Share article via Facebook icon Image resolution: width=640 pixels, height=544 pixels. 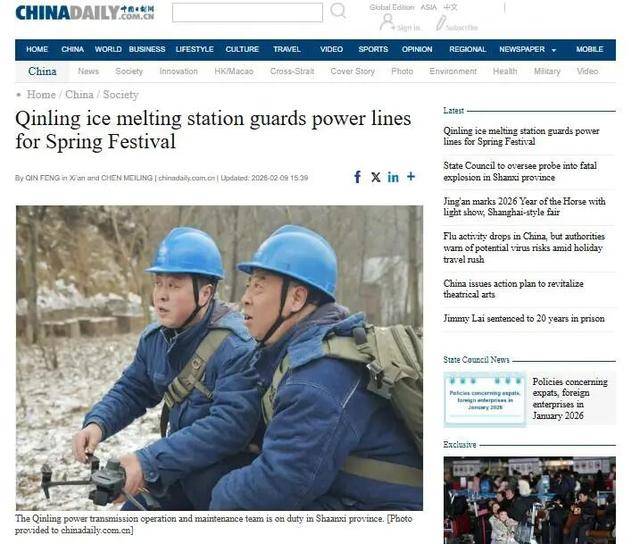pyautogui.click(x=358, y=177)
